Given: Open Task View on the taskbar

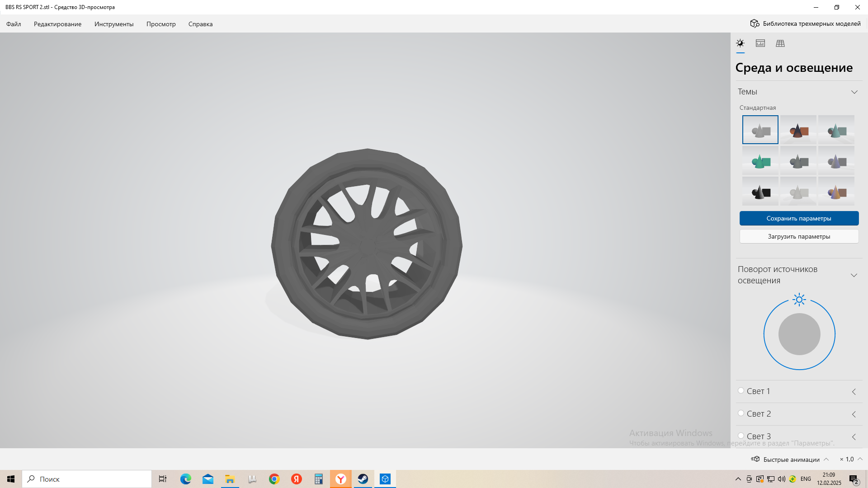Looking at the screenshot, I should [x=163, y=479].
